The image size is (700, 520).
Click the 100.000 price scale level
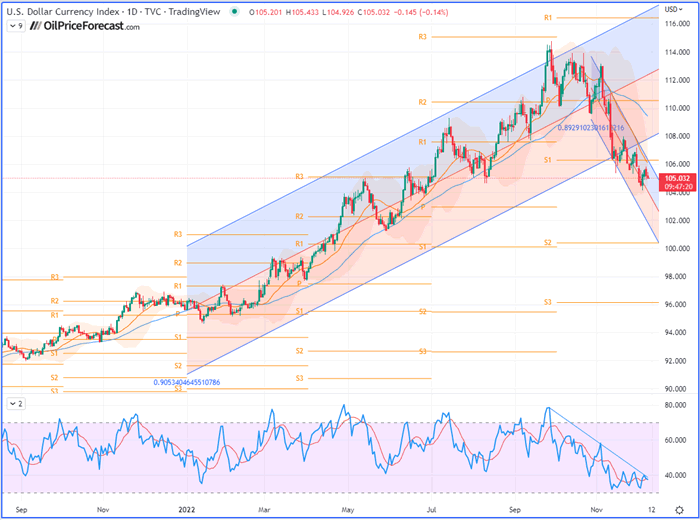677,248
